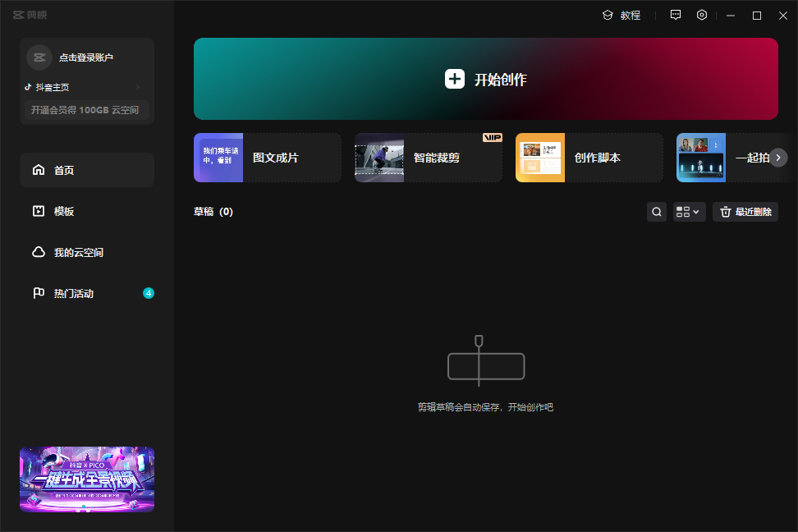798x532 pixels.
Task: Click the trash icon in 最近删除
Action: point(726,212)
